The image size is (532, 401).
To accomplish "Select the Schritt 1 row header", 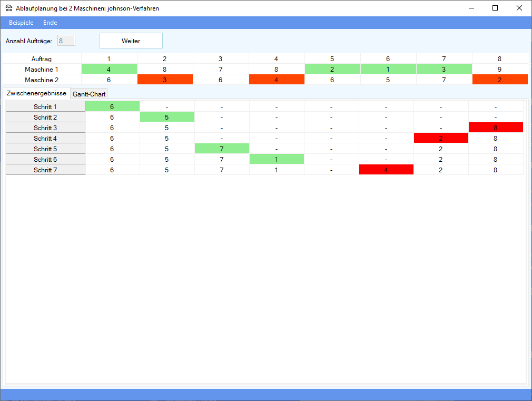I will point(45,107).
